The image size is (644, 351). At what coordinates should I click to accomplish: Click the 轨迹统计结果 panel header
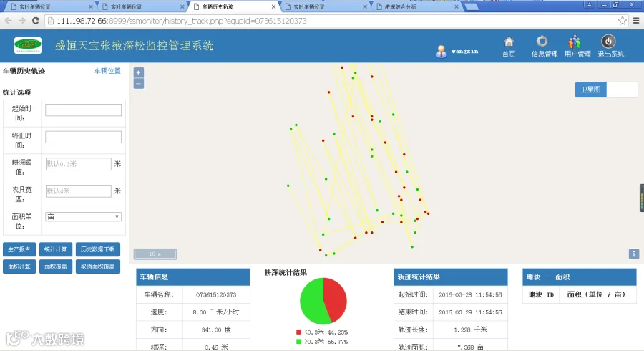451,277
